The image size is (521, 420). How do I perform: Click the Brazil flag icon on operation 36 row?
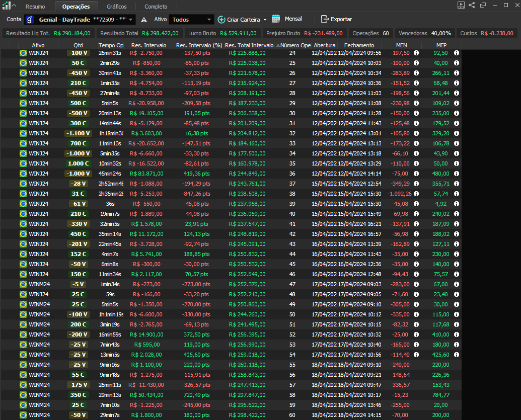pos(23,174)
